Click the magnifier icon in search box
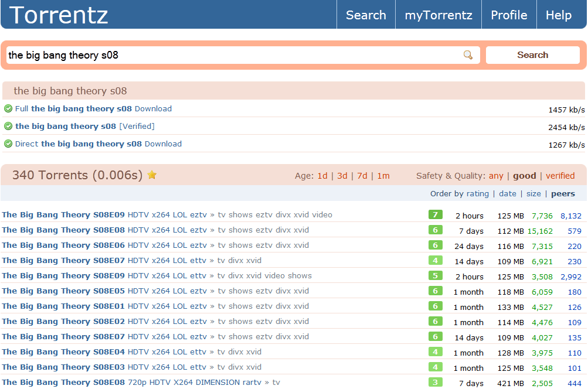Viewport: 588px width, 389px height. click(x=468, y=55)
